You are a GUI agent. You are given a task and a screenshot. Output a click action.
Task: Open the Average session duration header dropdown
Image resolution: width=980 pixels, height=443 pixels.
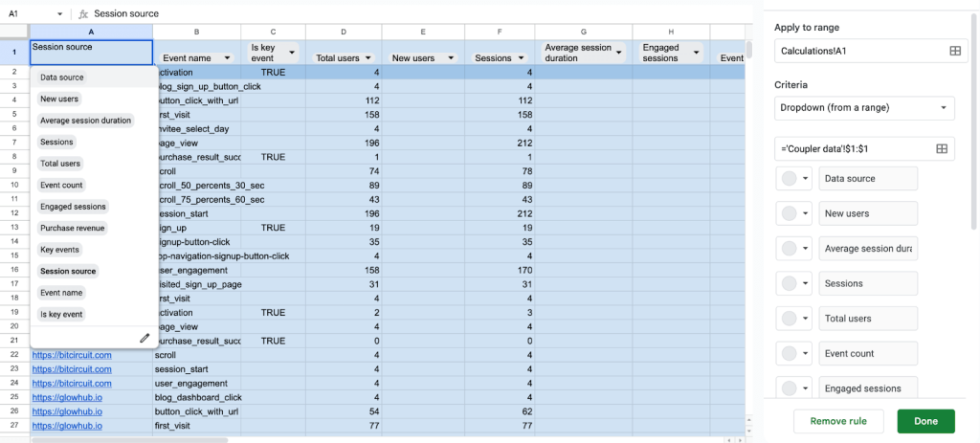pyautogui.click(x=619, y=53)
